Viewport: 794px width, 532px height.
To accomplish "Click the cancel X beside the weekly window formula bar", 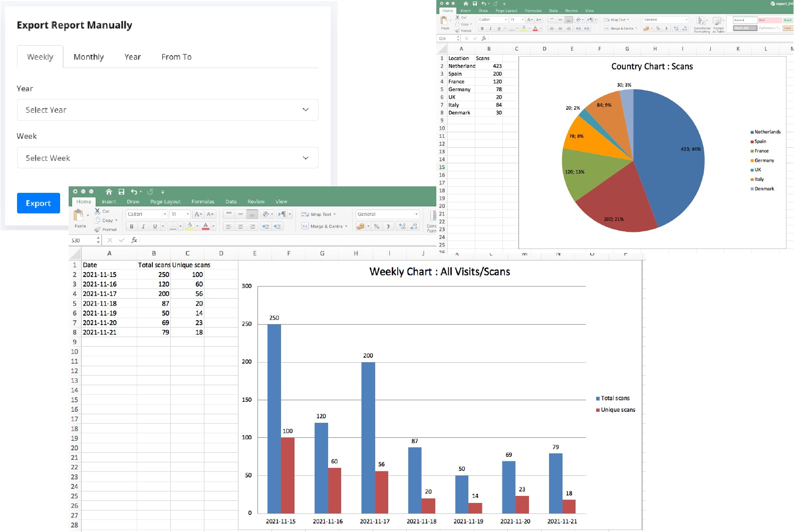I will pos(110,240).
